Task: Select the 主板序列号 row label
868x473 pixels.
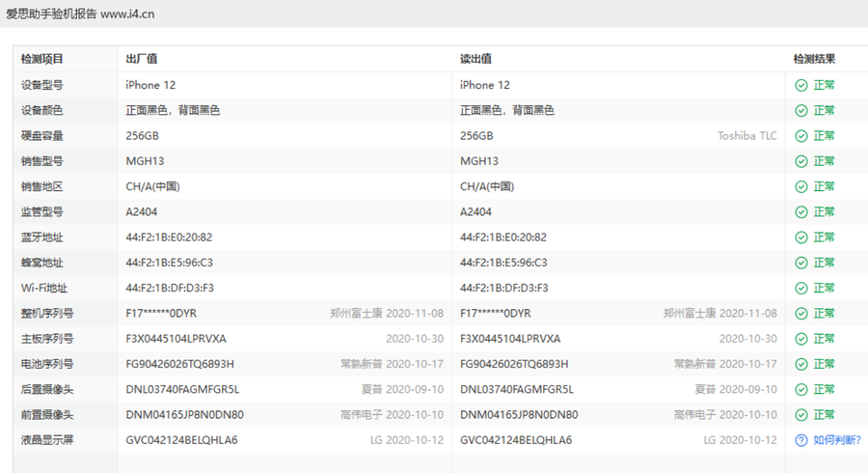Action: click(x=47, y=339)
